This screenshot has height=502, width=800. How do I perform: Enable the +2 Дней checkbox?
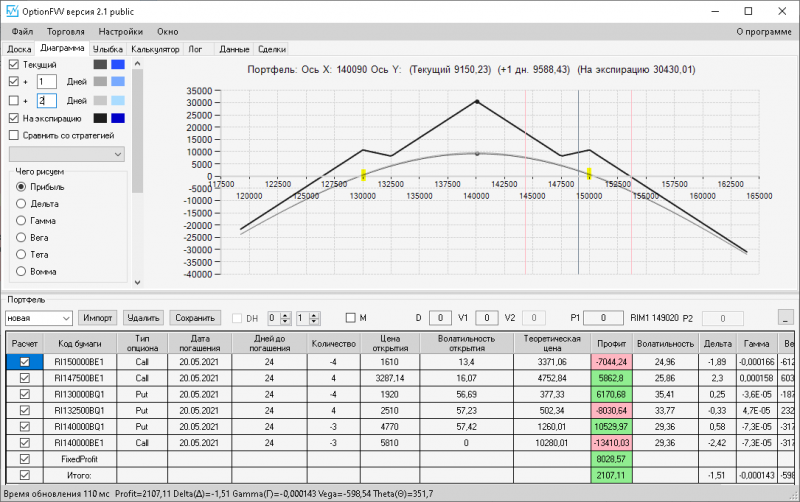(14, 101)
